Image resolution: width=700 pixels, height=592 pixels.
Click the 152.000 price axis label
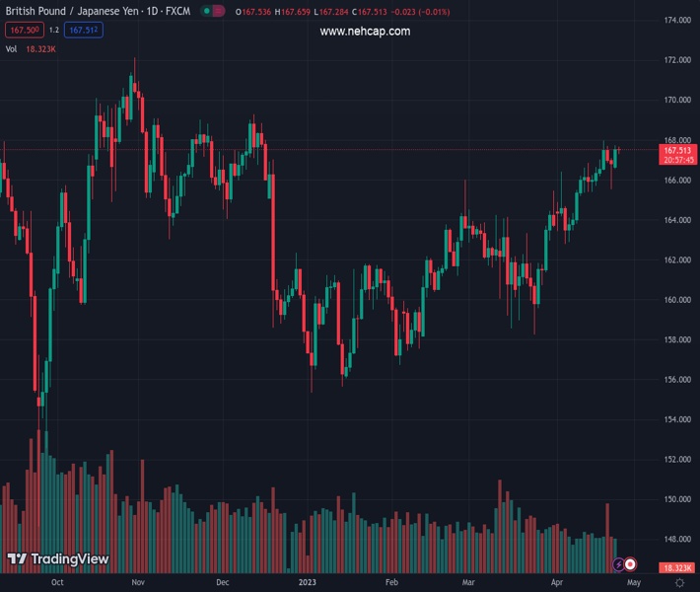677,460
